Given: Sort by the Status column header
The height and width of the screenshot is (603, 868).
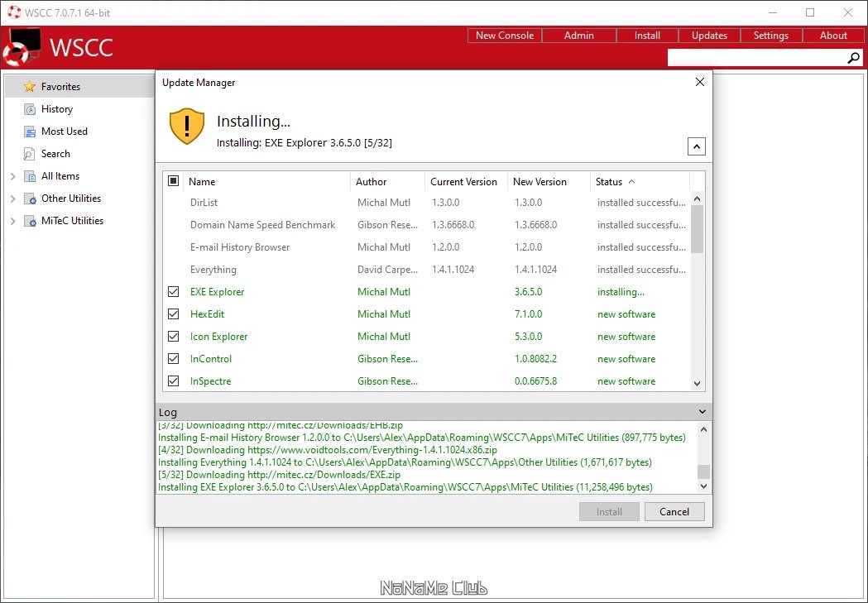Looking at the screenshot, I should coord(640,181).
